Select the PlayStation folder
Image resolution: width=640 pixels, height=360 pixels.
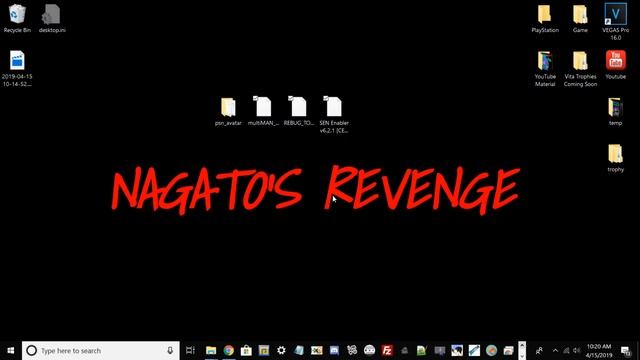pos(545,18)
